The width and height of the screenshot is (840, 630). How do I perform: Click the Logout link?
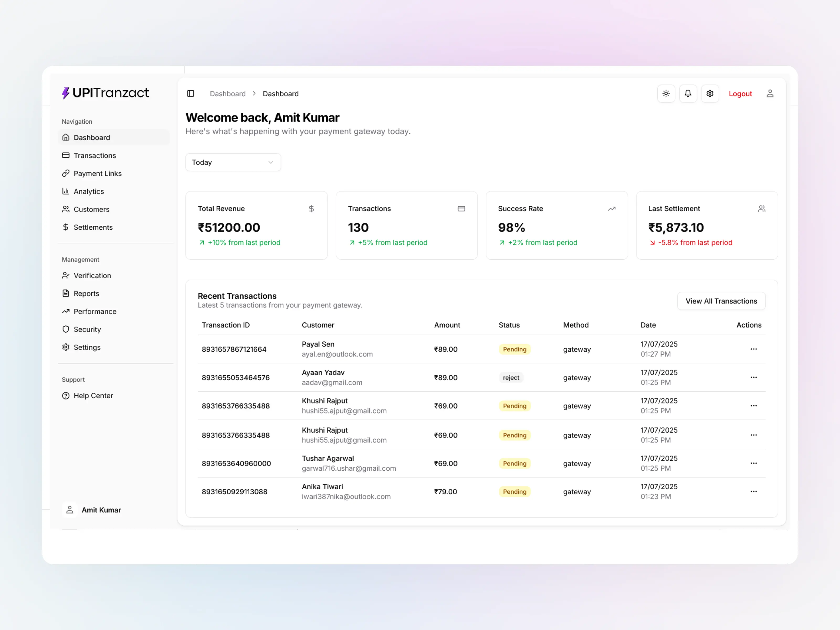(740, 93)
